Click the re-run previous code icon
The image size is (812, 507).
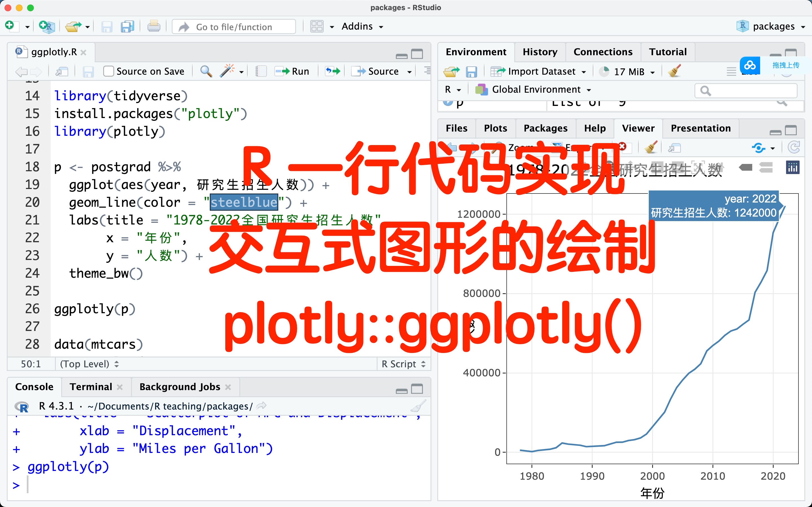tap(332, 71)
